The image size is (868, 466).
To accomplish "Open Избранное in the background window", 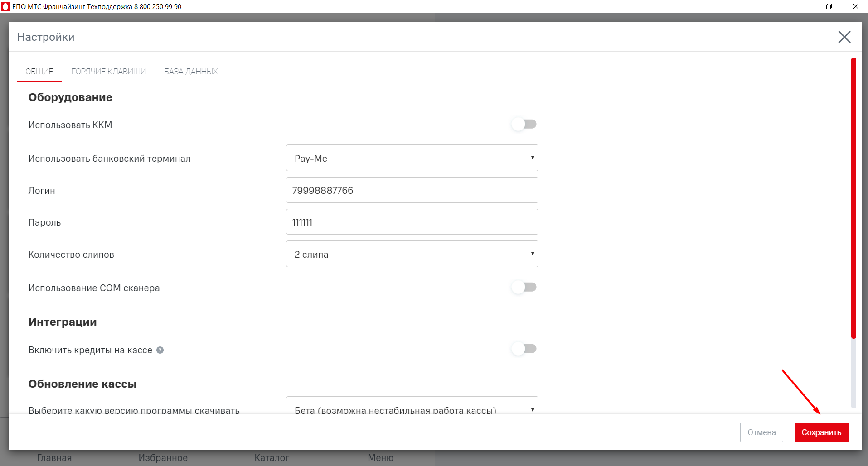I will [x=163, y=458].
